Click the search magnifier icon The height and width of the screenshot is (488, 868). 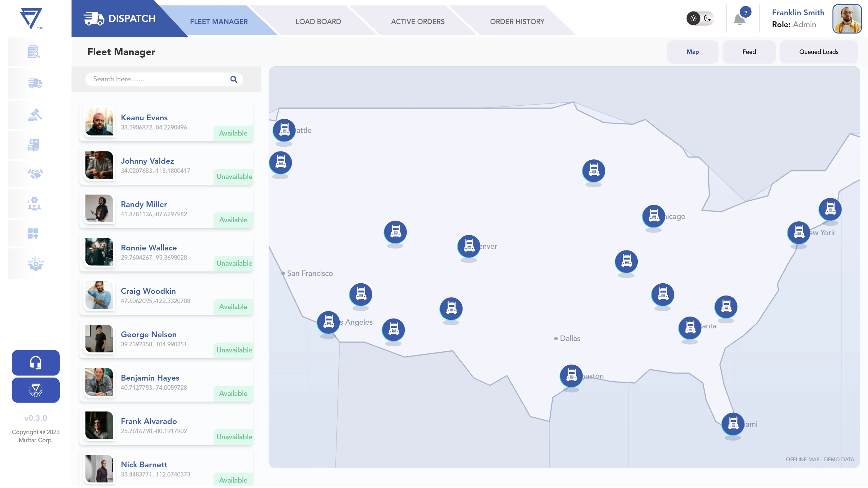234,79
